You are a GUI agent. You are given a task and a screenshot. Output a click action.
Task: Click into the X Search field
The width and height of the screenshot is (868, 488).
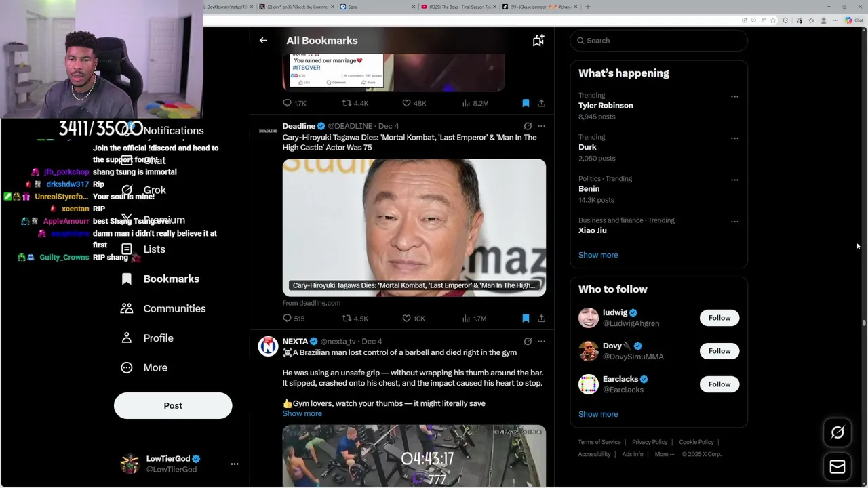pos(658,41)
